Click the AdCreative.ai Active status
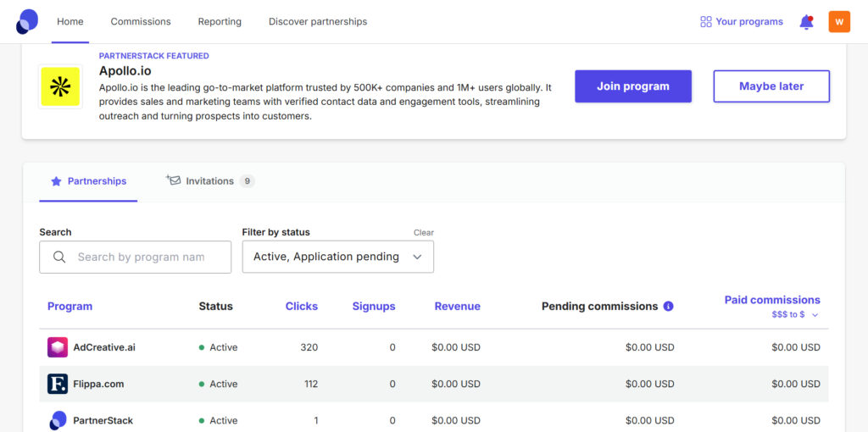 tap(218, 347)
